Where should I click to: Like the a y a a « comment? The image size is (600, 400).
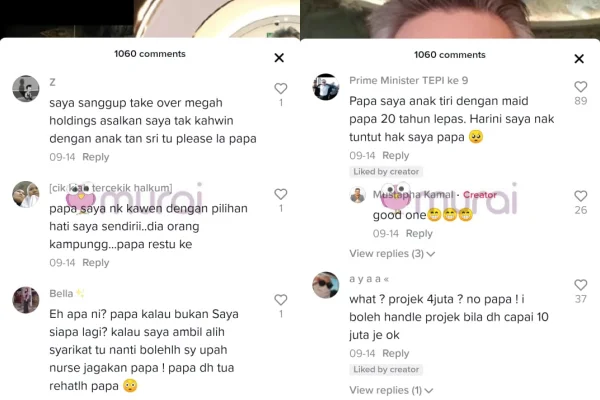[580, 284]
